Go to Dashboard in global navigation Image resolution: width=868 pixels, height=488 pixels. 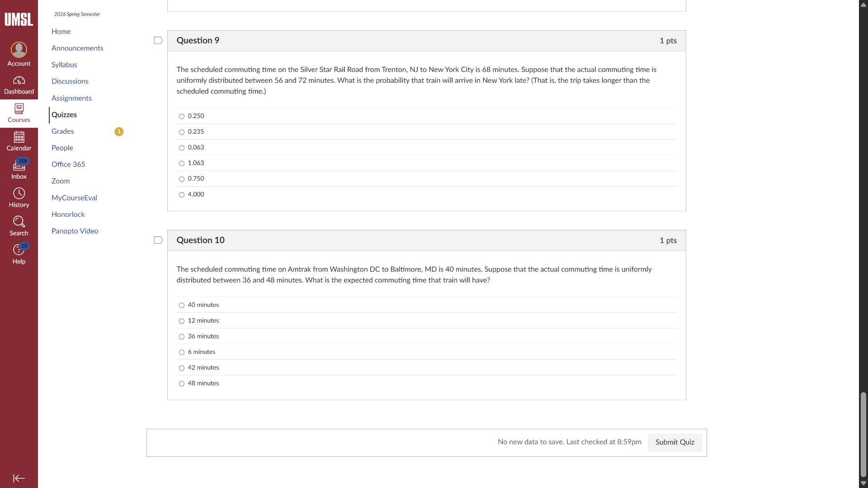[x=19, y=85]
